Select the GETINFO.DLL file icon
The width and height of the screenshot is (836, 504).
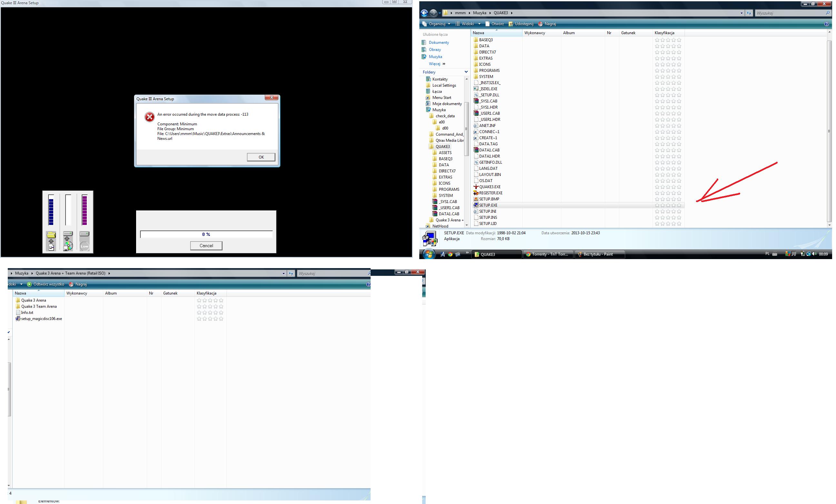(x=476, y=162)
